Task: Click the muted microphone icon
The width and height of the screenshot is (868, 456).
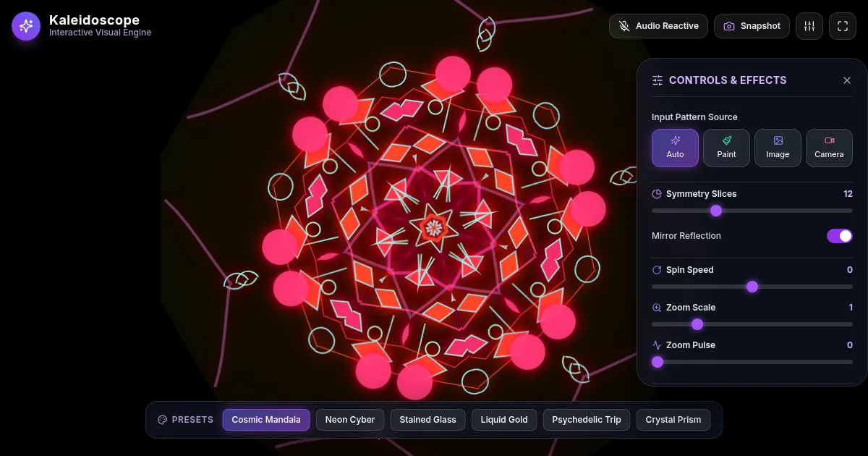Action: [x=624, y=26]
